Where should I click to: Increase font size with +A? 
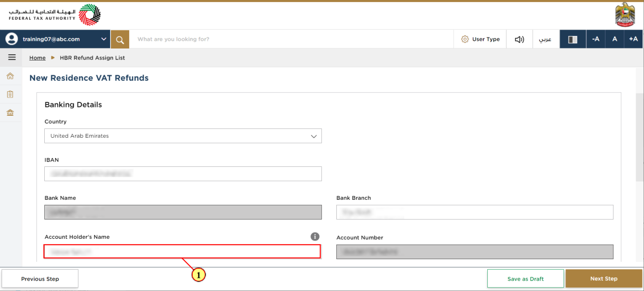pos(633,39)
